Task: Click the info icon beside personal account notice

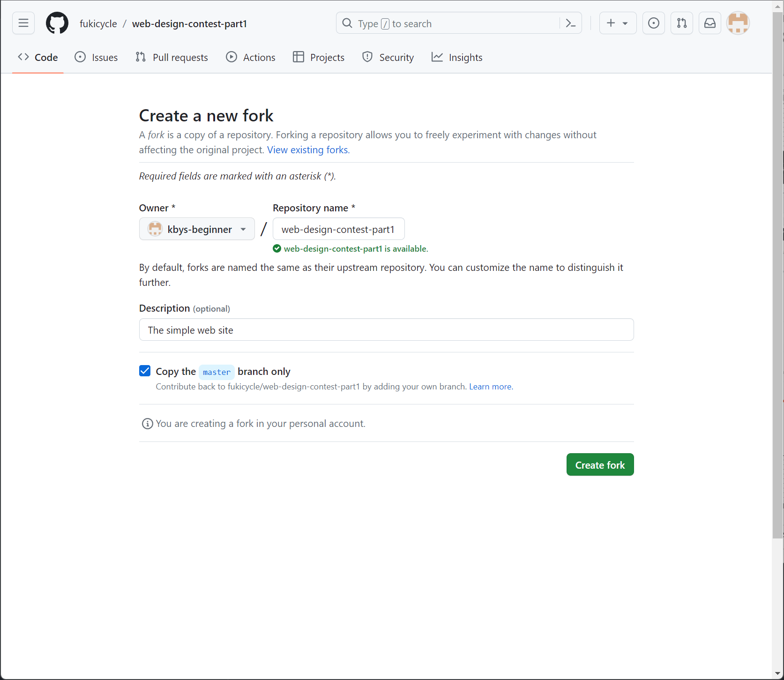Action: pos(147,423)
